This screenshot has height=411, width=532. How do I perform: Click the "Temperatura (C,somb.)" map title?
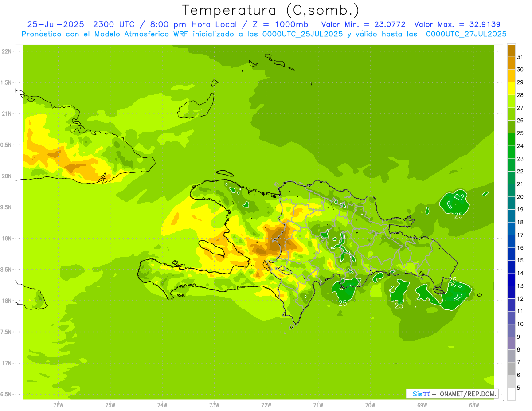coord(271,10)
